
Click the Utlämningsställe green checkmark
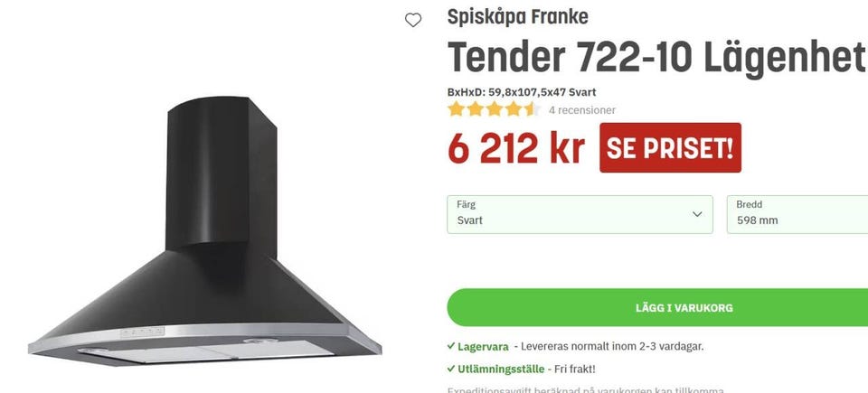tap(451, 369)
